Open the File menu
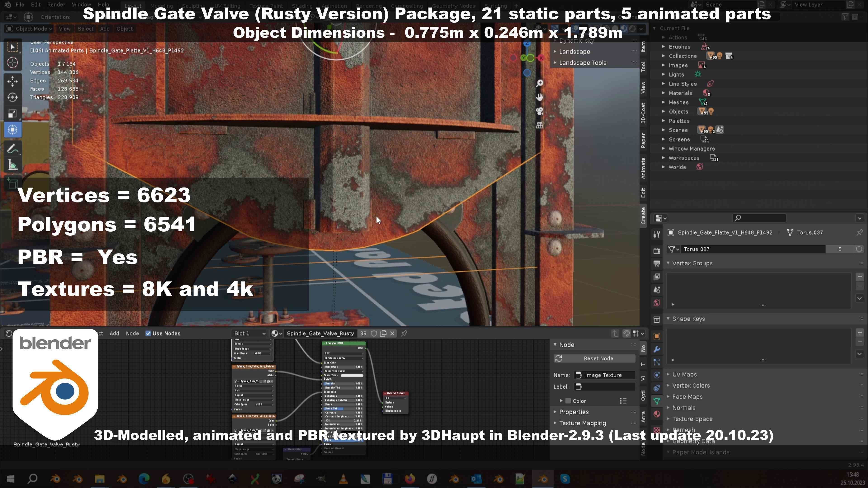Image resolution: width=868 pixels, height=488 pixels. (x=20, y=5)
